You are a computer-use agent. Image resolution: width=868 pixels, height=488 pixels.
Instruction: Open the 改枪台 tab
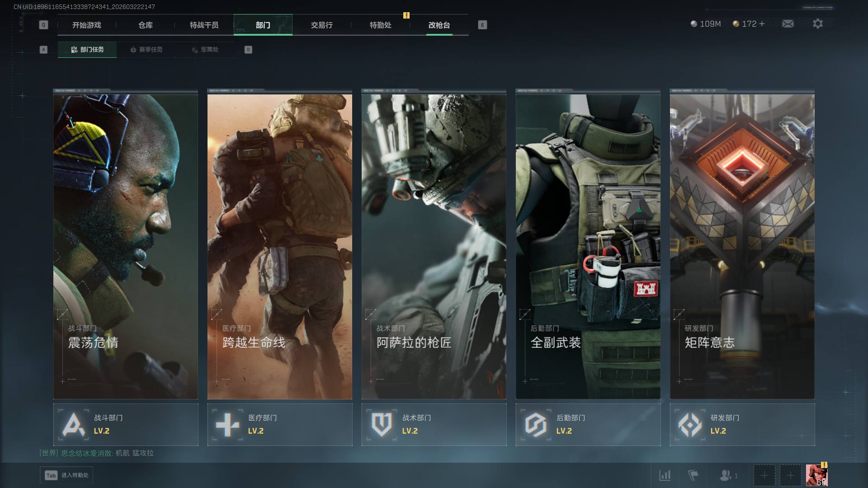pos(439,25)
